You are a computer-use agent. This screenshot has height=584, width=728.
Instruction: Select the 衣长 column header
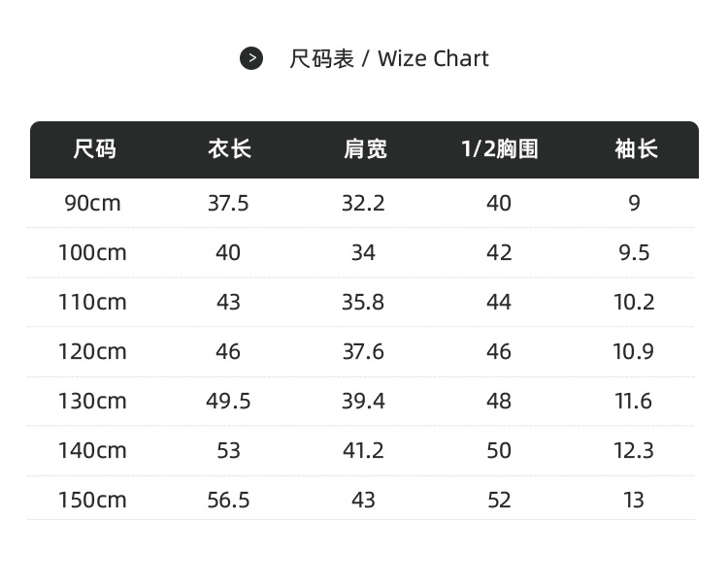tap(229, 149)
